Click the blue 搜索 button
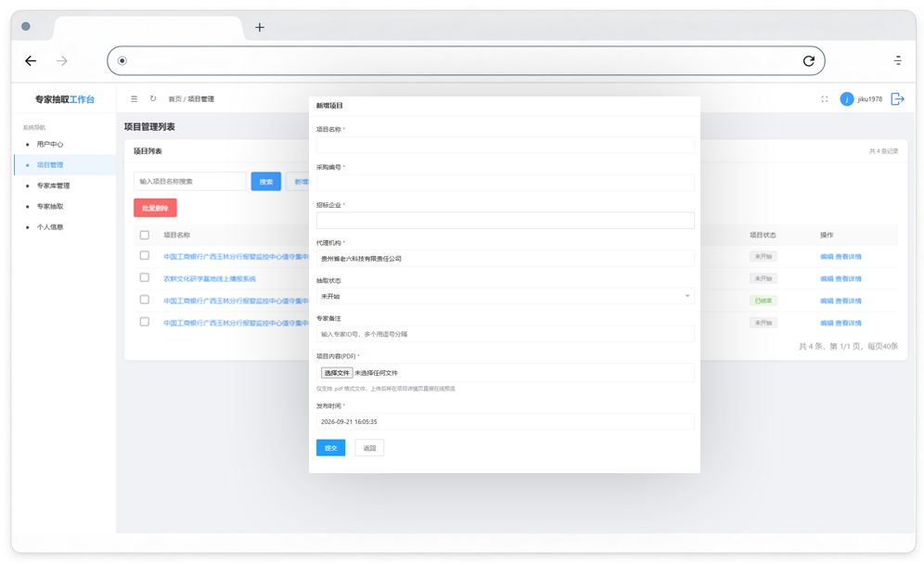 265,182
